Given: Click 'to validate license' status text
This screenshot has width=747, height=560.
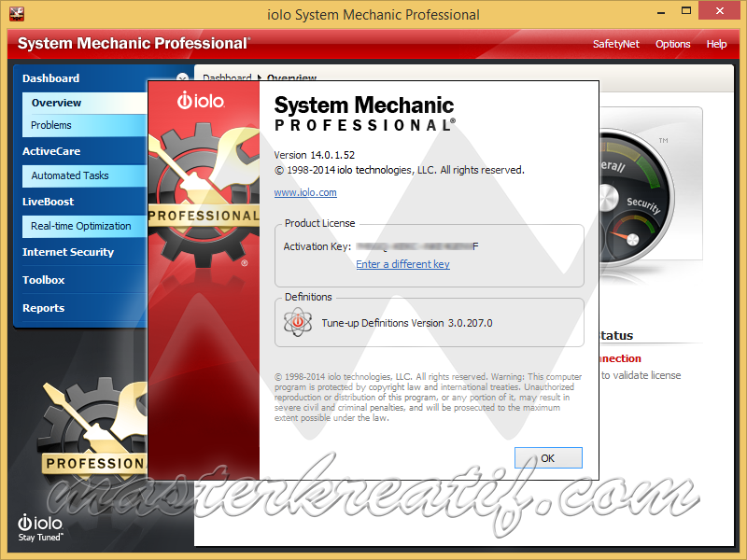Looking at the screenshot, I should tap(641, 376).
